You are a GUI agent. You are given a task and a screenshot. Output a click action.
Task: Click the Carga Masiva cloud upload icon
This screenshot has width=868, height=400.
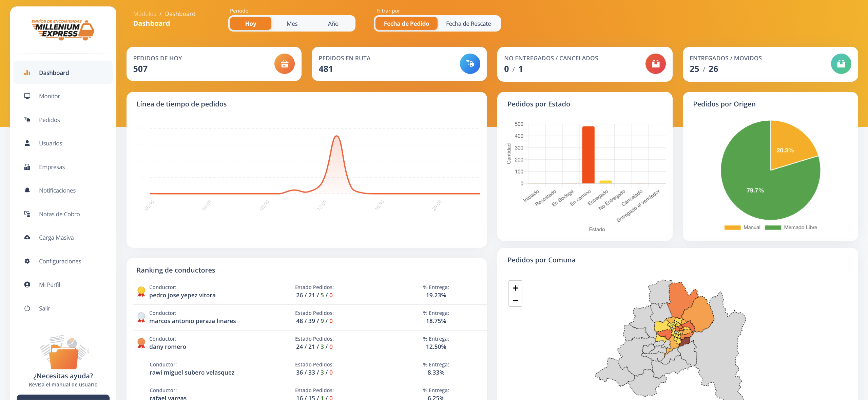(27, 238)
